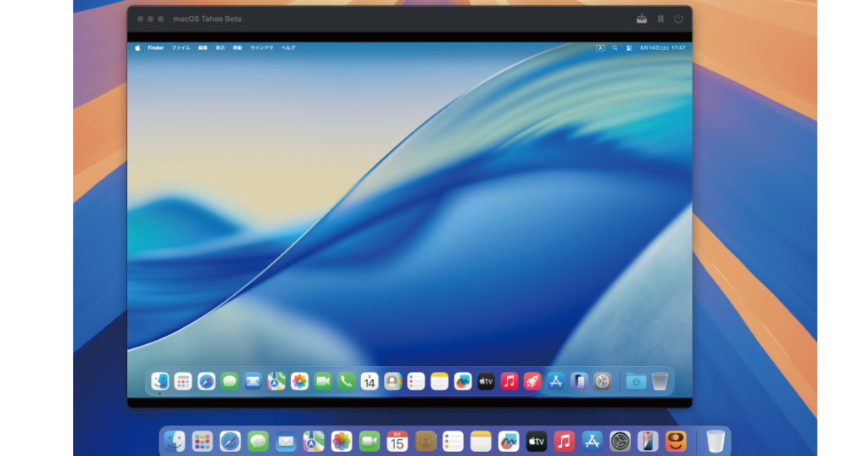This screenshot has height=456, width=868.
Task: Open Contacts in the host dock
Action: pos(426,441)
